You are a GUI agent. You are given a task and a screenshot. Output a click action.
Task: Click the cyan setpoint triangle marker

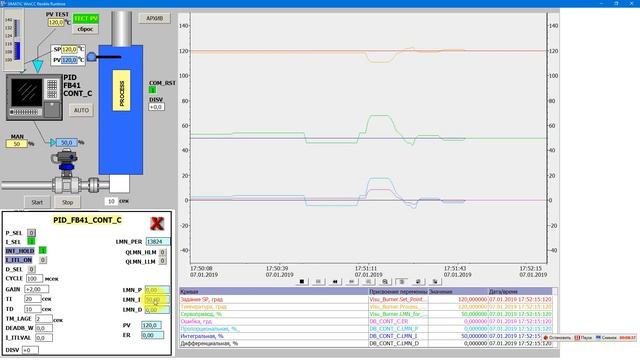pyautogui.click(x=38, y=66)
